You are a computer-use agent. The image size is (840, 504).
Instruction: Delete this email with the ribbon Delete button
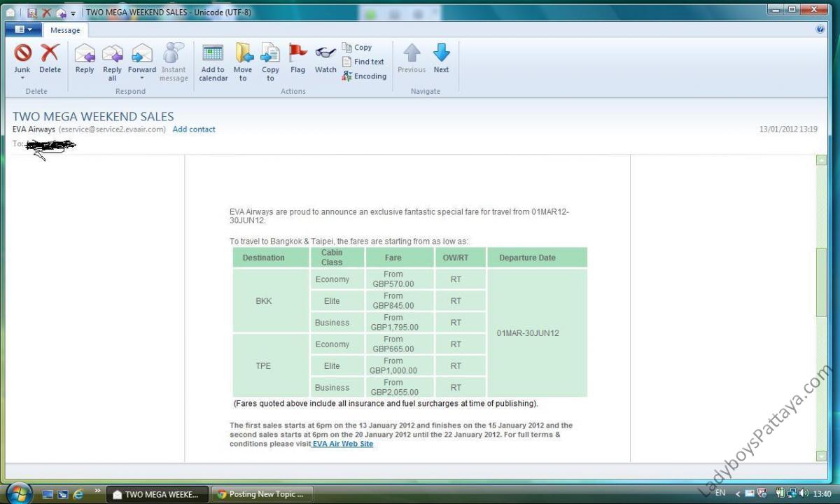pos(50,57)
